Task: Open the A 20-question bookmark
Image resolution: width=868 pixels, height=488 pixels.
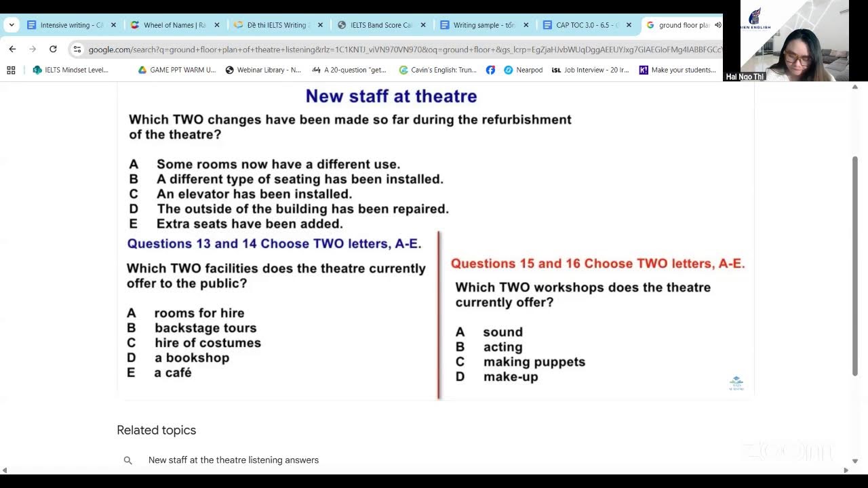Action: [349, 70]
